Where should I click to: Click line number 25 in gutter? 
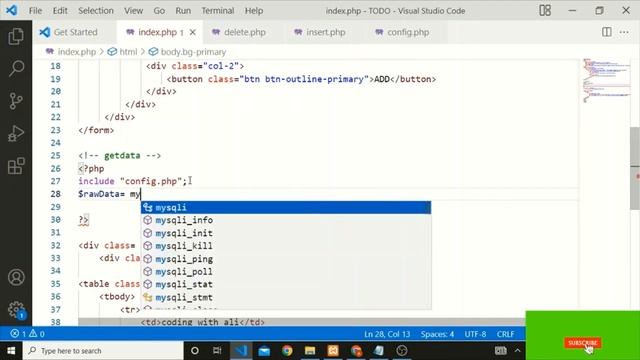tap(56, 156)
